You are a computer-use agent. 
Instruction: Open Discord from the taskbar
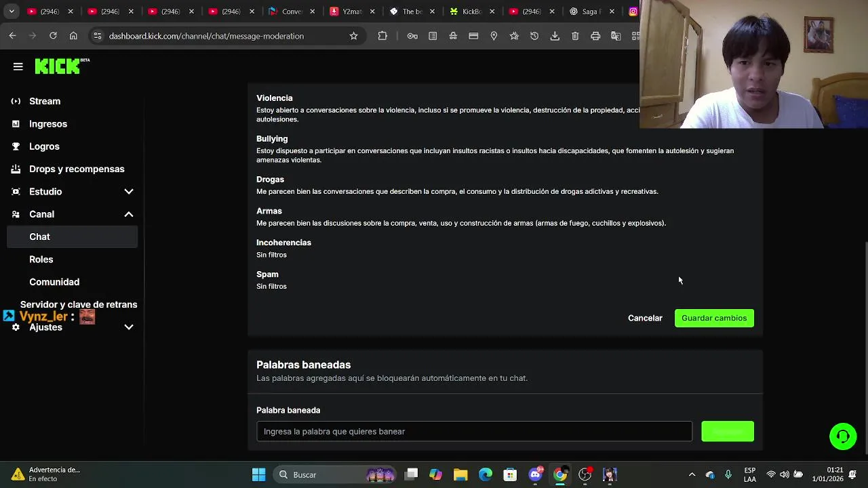[535, 474]
